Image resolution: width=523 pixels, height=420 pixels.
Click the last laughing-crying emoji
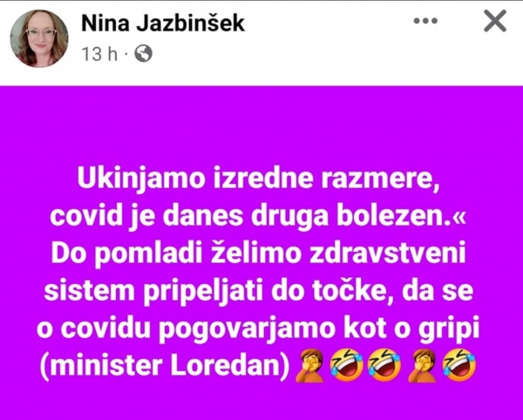coord(459,365)
